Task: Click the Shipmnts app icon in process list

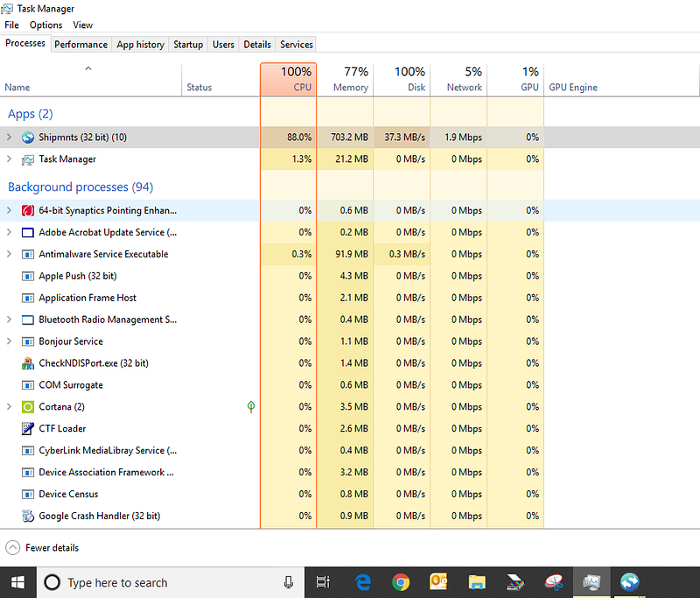Action: [28, 137]
